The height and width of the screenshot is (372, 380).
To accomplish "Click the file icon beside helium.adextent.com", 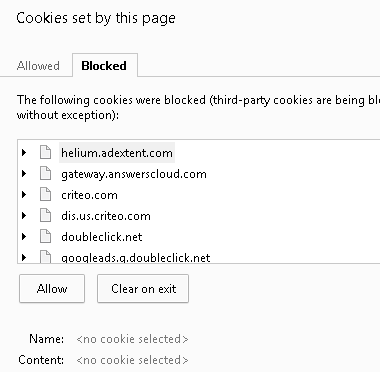I will pos(45,153).
